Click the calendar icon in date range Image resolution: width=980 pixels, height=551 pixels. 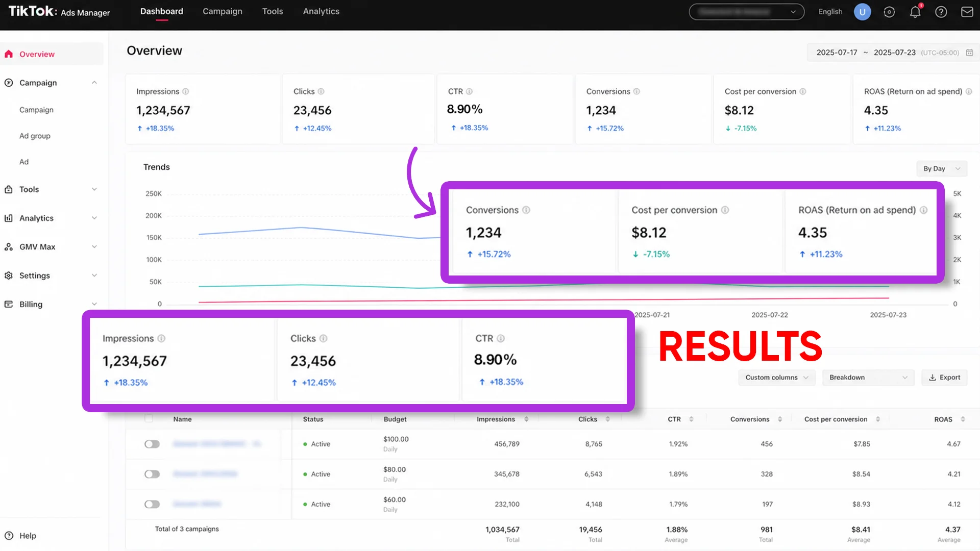tap(969, 53)
